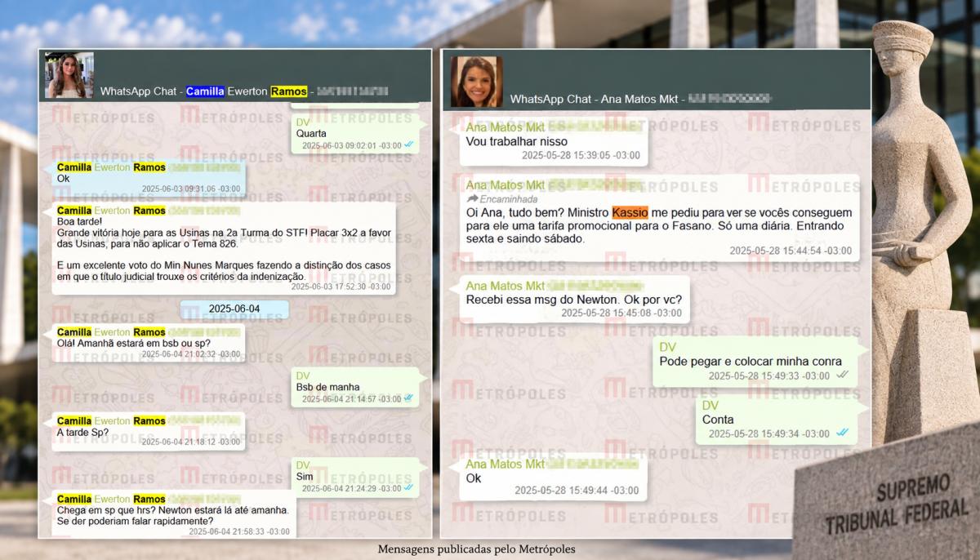This screenshot has height=560, width=980.
Task: Click timestamp 2025-05-28 15:44:54 -03:00
Action: 791,251
